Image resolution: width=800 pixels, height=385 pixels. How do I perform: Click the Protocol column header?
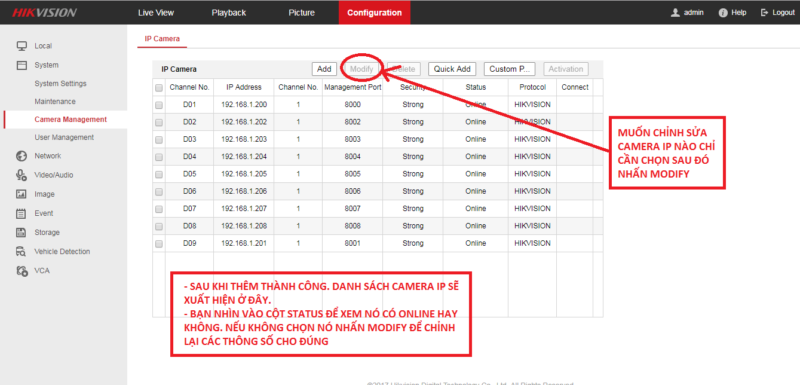coord(533,87)
